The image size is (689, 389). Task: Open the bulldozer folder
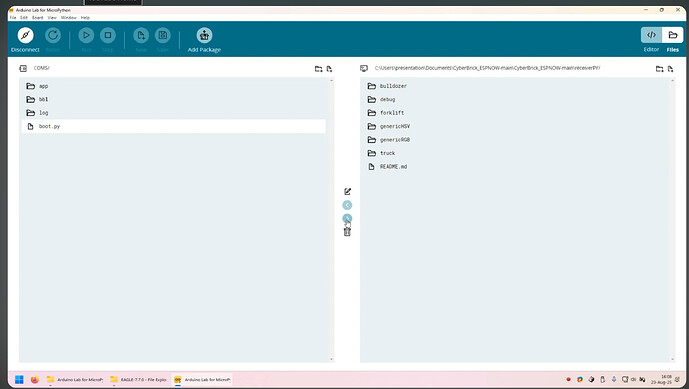515,86
